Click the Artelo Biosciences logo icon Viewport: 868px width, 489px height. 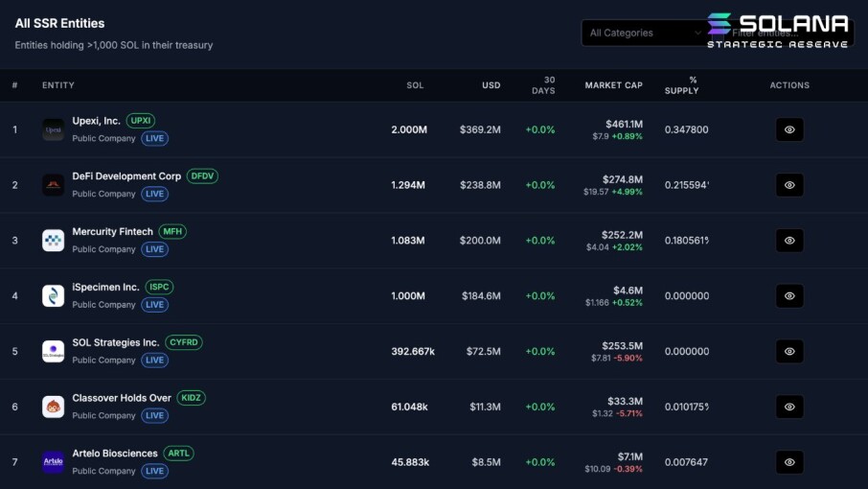point(53,462)
